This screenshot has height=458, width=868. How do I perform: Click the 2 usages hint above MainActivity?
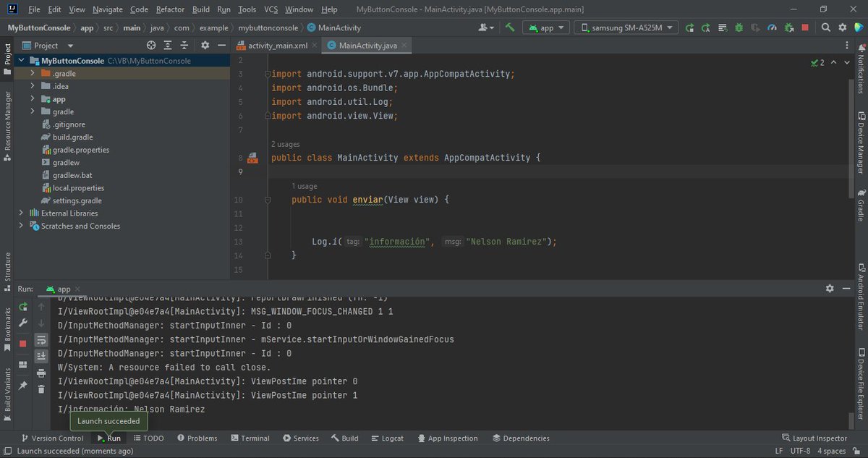click(286, 144)
